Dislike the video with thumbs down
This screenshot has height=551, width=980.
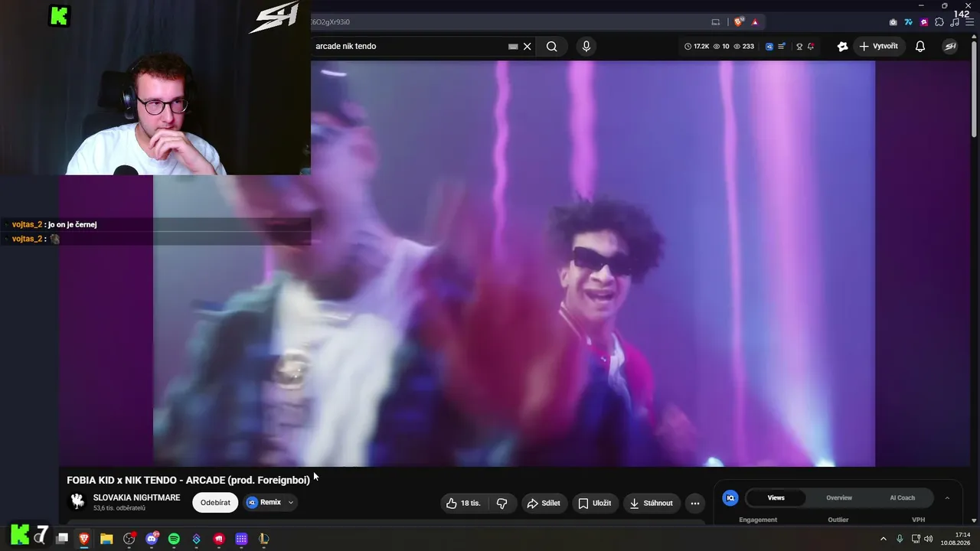(502, 503)
